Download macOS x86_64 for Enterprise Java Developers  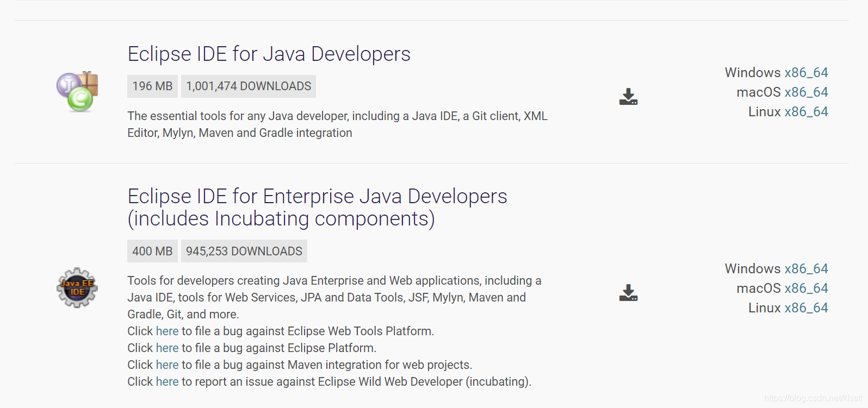(x=806, y=288)
